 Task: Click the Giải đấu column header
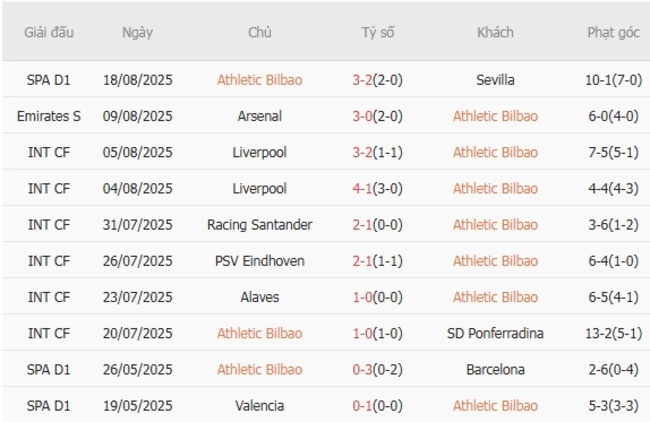(x=49, y=32)
